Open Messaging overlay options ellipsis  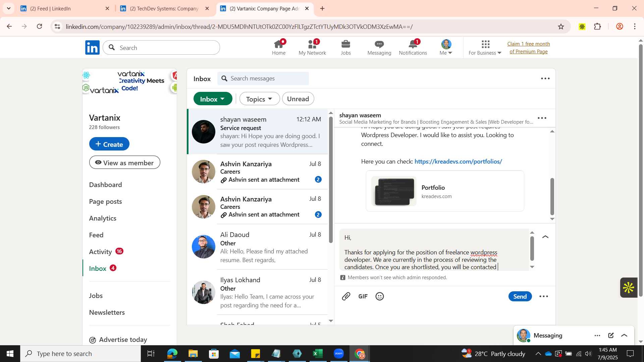click(x=597, y=336)
